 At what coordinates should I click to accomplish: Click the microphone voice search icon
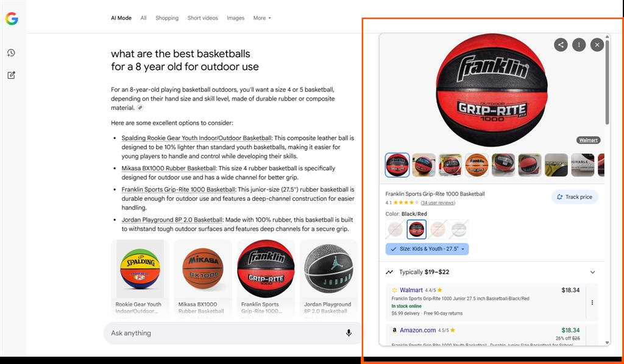click(349, 333)
